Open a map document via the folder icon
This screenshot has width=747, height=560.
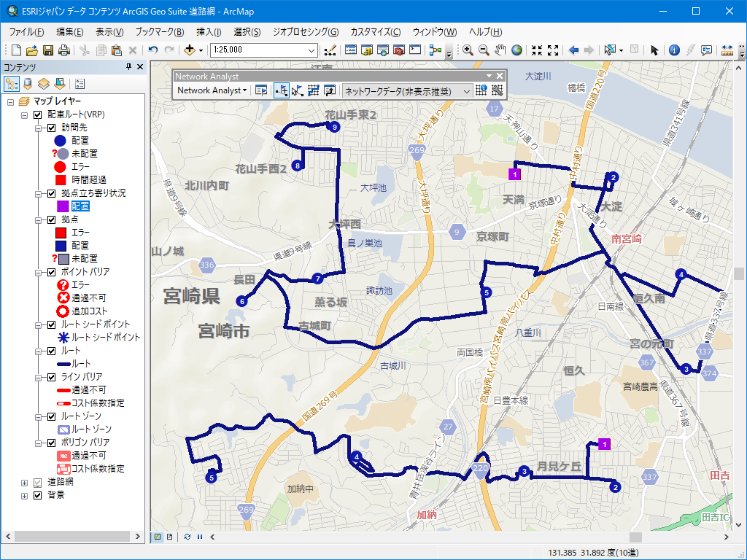(x=32, y=50)
